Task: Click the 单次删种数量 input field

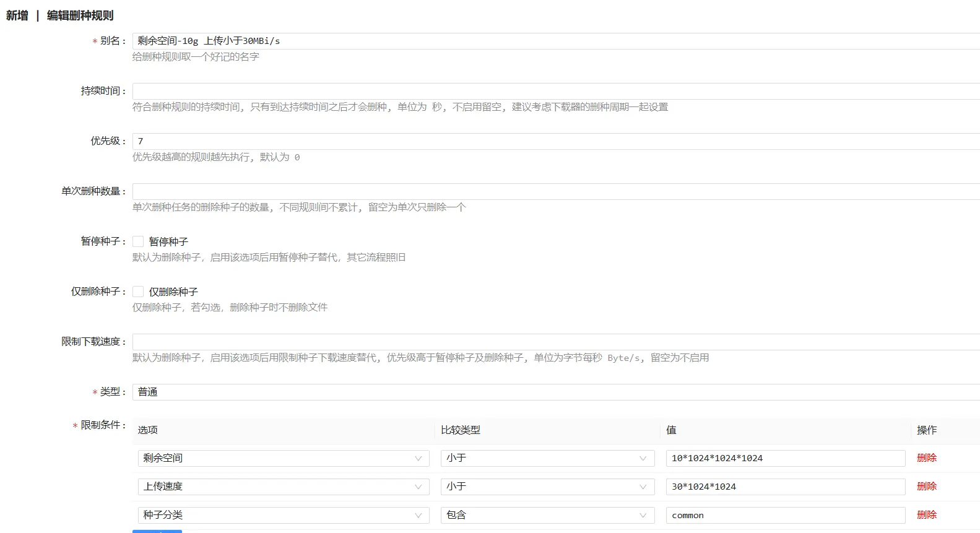Action: 555,191
